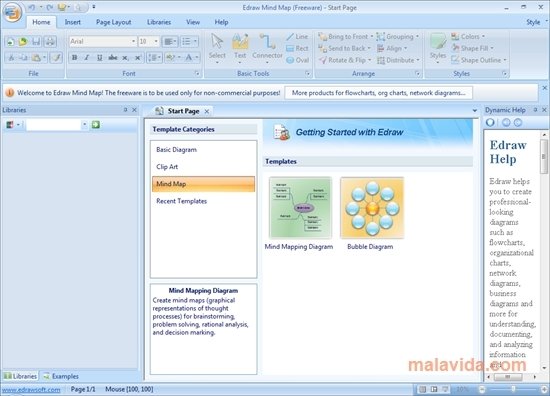The image size is (550, 396).
Task: Toggle Italic formatting
Action: [x=87, y=58]
